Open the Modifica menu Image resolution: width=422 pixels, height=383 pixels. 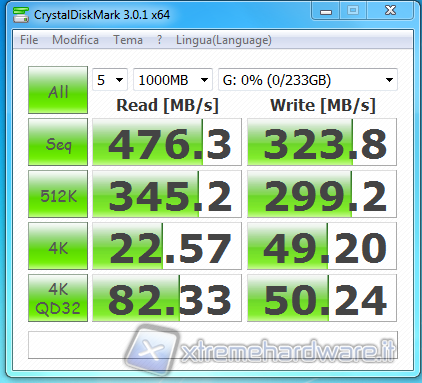(x=75, y=40)
